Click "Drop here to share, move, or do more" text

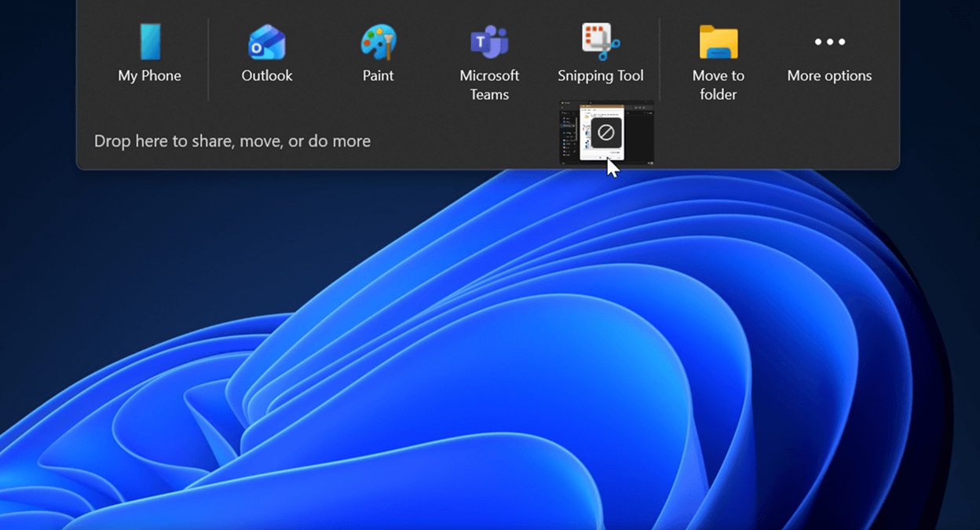pos(232,141)
